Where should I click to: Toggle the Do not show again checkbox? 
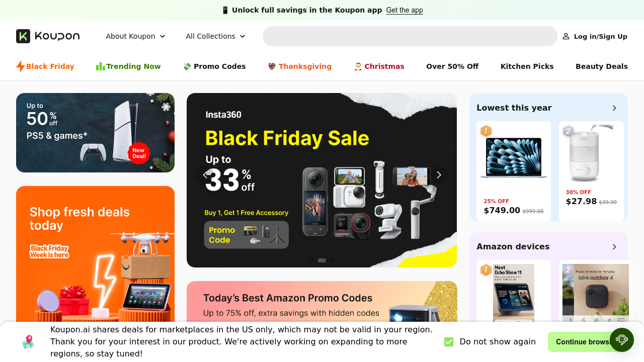click(x=449, y=342)
